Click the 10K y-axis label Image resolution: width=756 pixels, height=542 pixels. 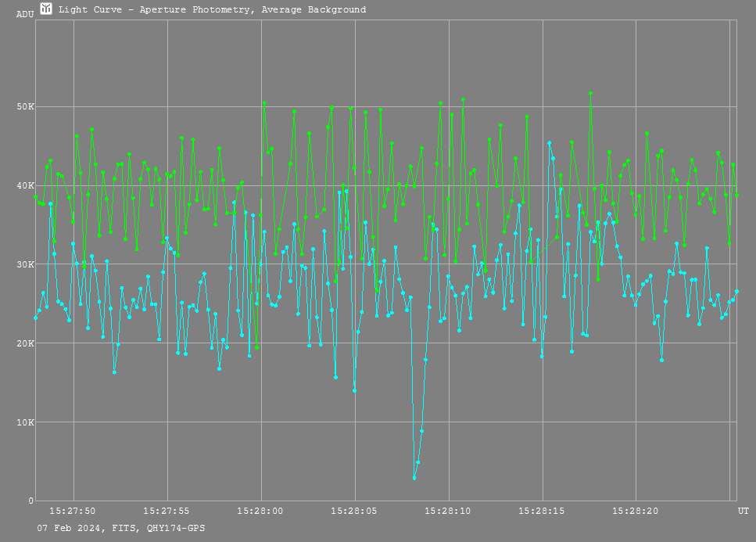(x=26, y=422)
